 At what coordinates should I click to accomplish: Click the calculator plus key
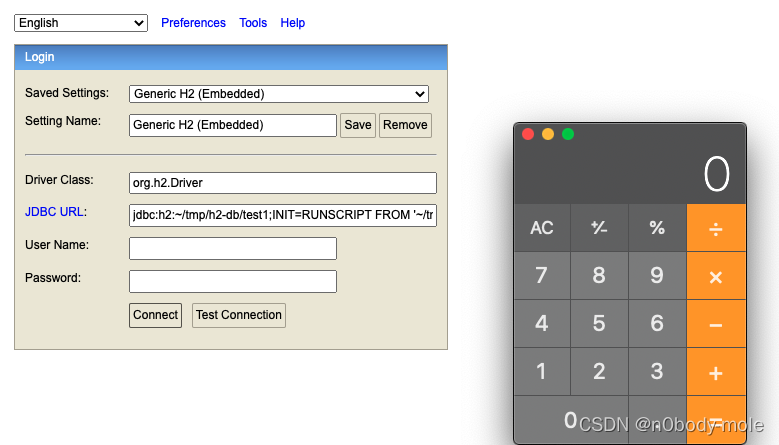tap(716, 371)
